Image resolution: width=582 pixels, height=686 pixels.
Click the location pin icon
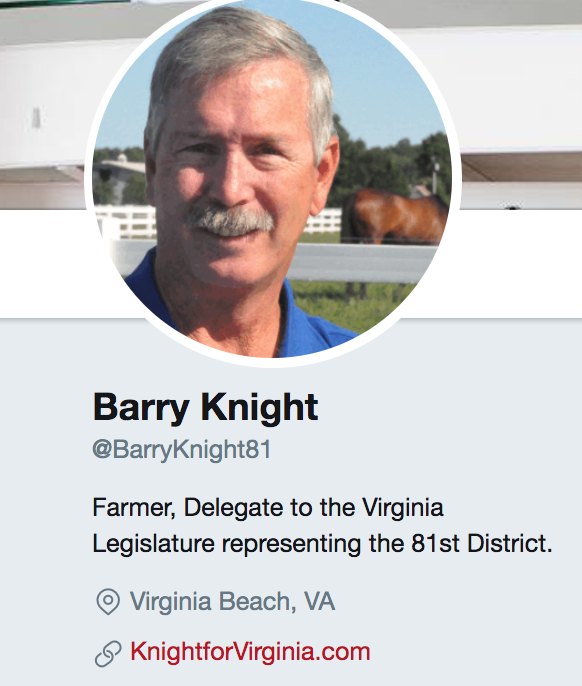click(x=108, y=602)
